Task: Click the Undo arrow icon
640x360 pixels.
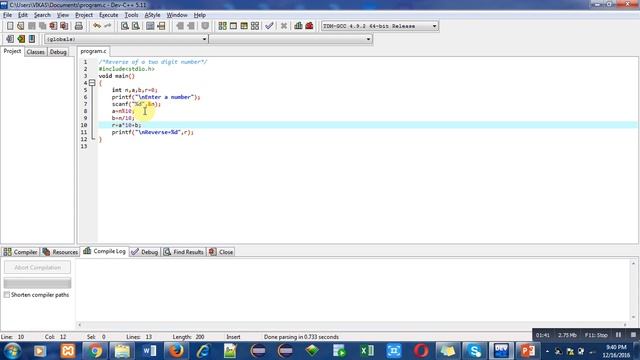Action: [x=97, y=26]
